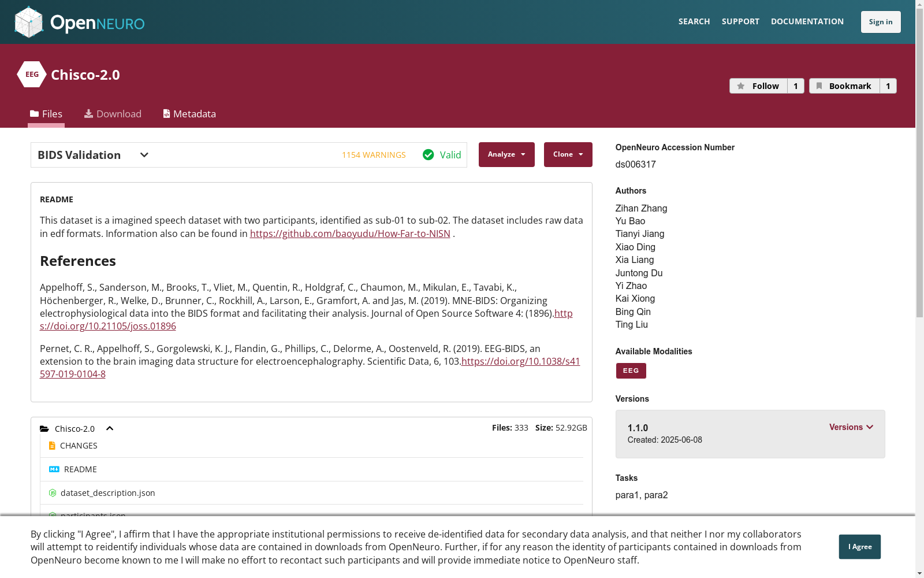The image size is (924, 578).
Task: Open SEARCH in the top navigation
Action: (x=694, y=21)
